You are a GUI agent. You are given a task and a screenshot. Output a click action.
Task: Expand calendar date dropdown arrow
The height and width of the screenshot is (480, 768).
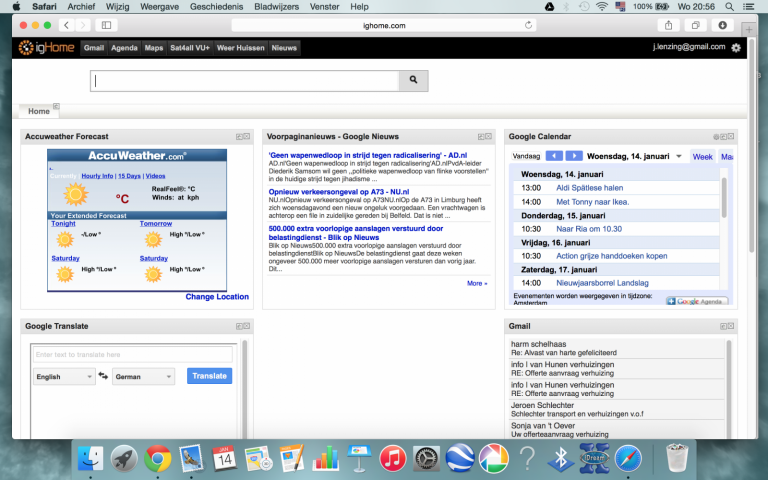[679, 156]
